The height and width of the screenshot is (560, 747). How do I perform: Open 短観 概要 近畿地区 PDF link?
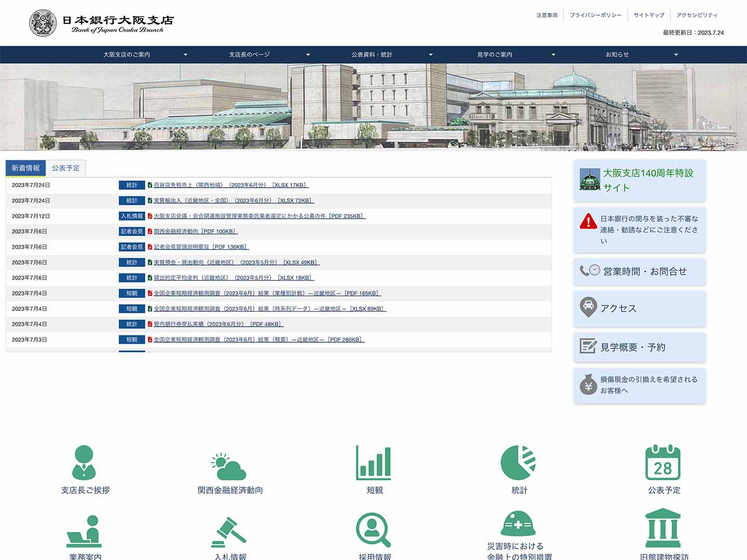[x=259, y=340]
